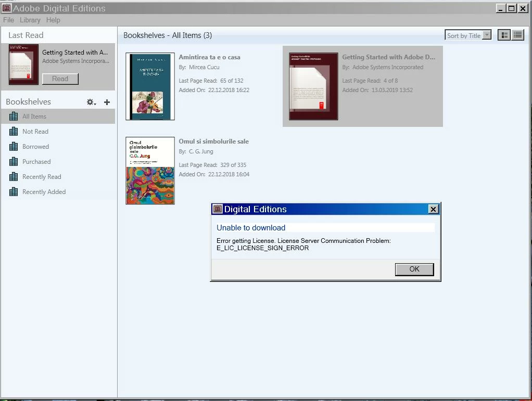Select the Amintirea ta e o casa cover
Screen dimensions: 532x401
point(150,86)
